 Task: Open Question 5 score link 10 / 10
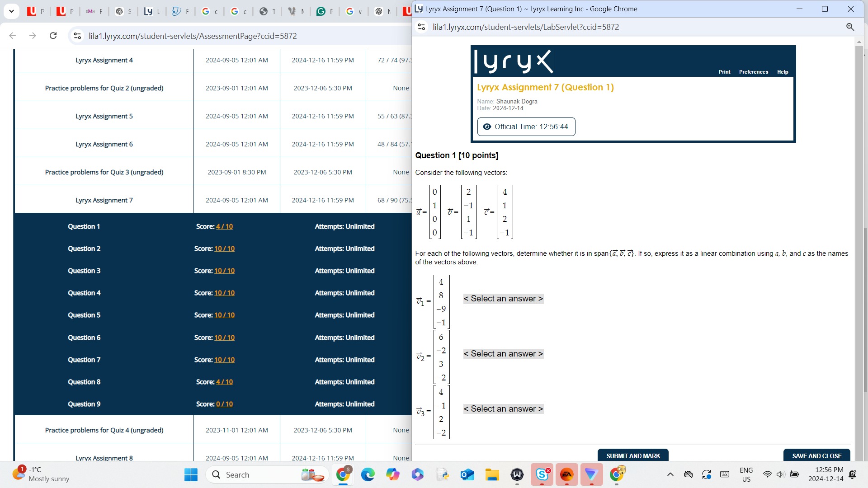click(224, 315)
